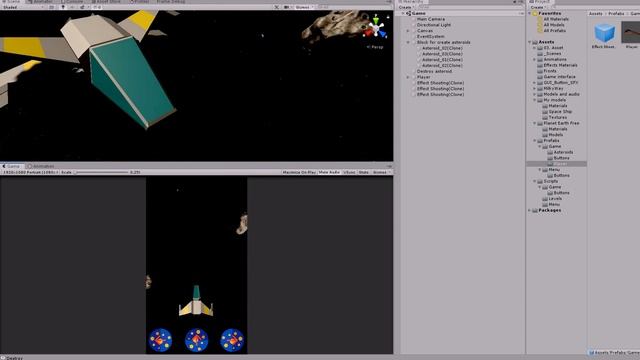Tap the right blue fire button in Game view
The width and height of the screenshot is (640, 360).
(x=232, y=340)
